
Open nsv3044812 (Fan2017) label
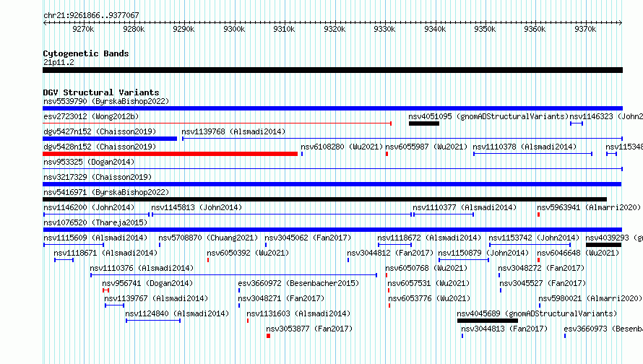[390, 253]
